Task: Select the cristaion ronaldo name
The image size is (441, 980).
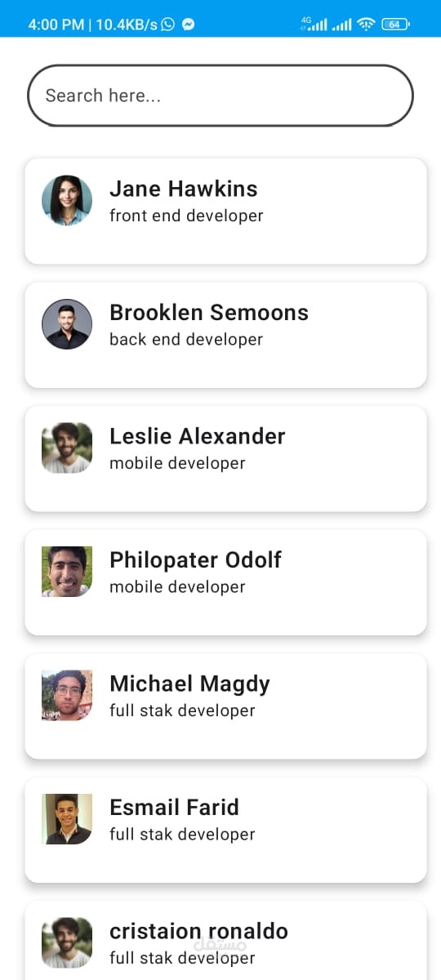Action: click(x=198, y=931)
